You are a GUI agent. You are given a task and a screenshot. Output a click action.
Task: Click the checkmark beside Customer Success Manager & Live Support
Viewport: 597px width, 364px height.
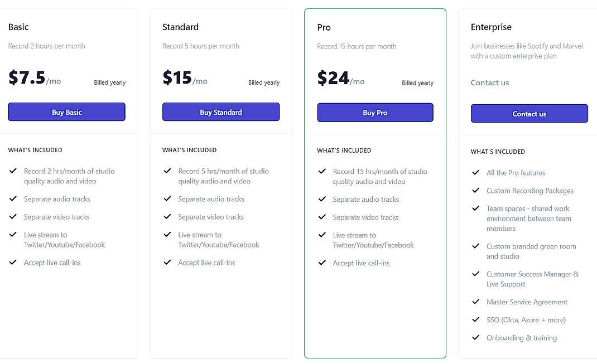point(476,274)
